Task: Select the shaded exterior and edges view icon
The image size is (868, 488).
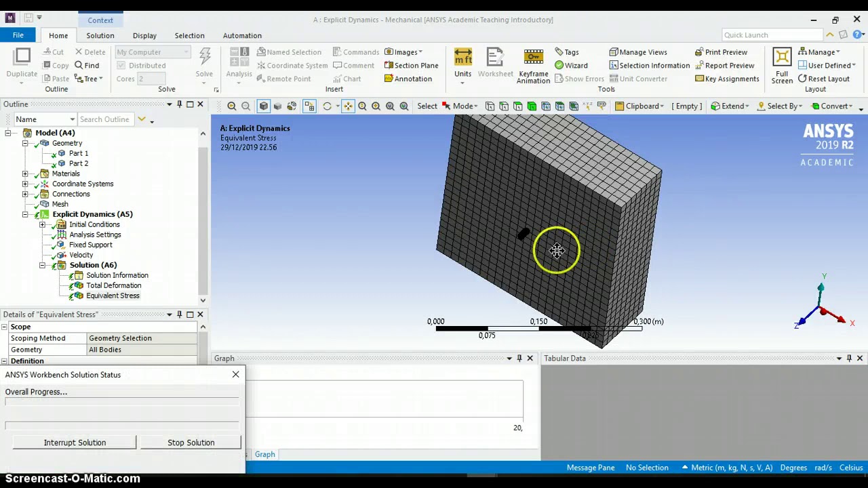Action: (x=263, y=106)
